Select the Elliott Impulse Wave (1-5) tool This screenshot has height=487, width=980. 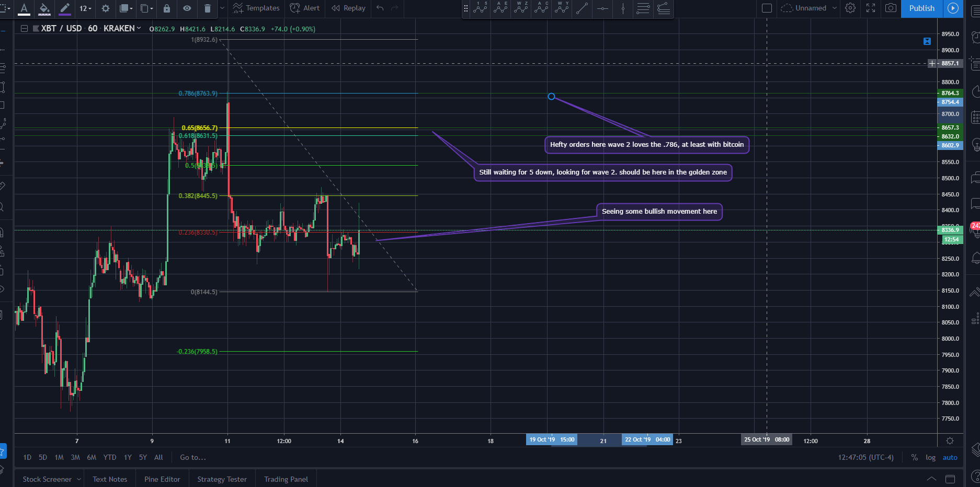click(x=480, y=8)
